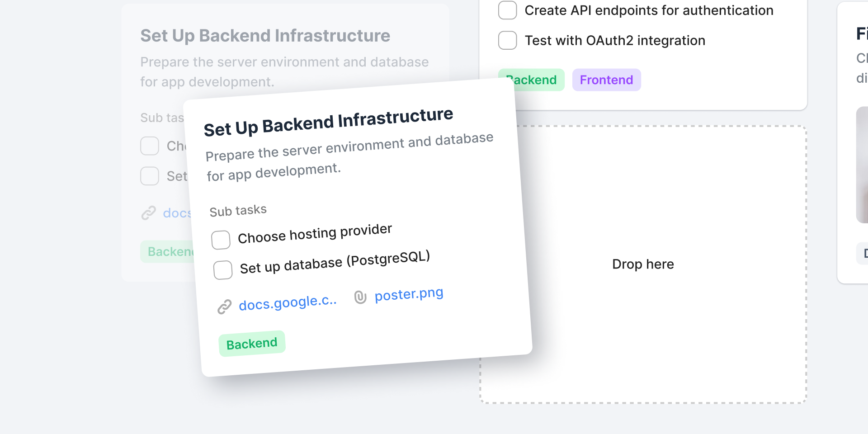Click the Sub tasks heading on the dragged card

(238, 210)
